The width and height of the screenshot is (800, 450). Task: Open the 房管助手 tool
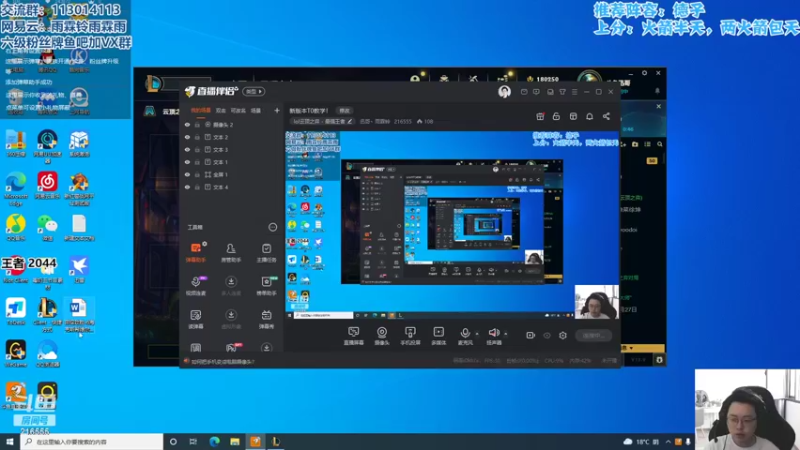click(231, 252)
